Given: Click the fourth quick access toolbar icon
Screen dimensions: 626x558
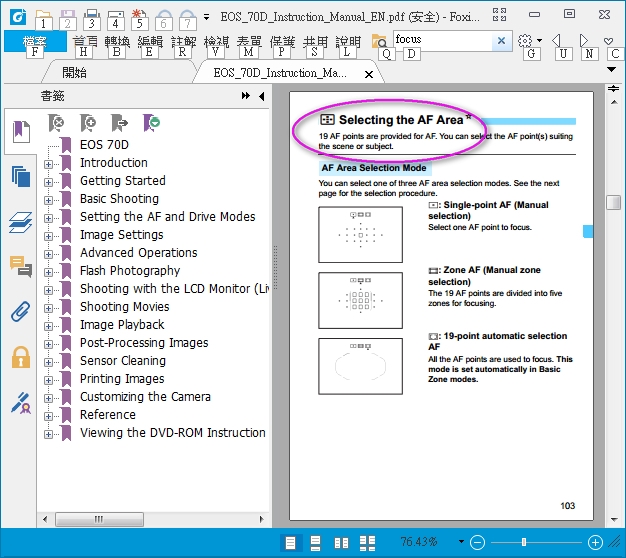Looking at the screenshot, I should tap(116, 20).
